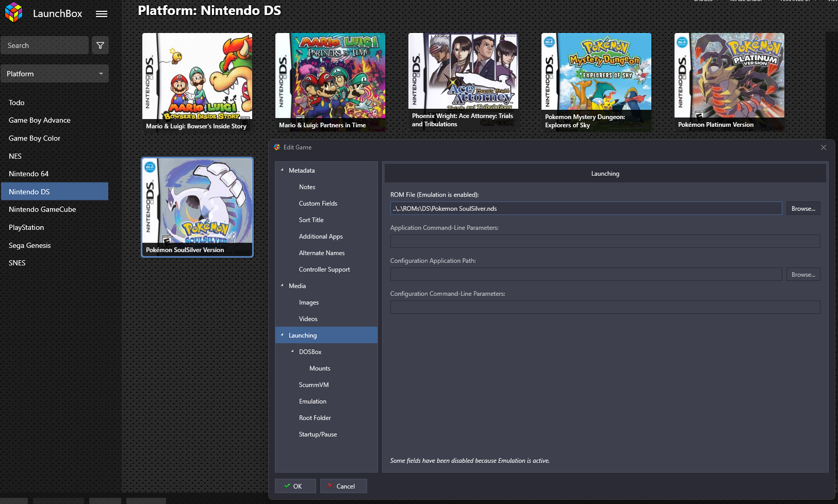Open the Custom Fields page
Screen dimensions: 838x504
point(318,204)
